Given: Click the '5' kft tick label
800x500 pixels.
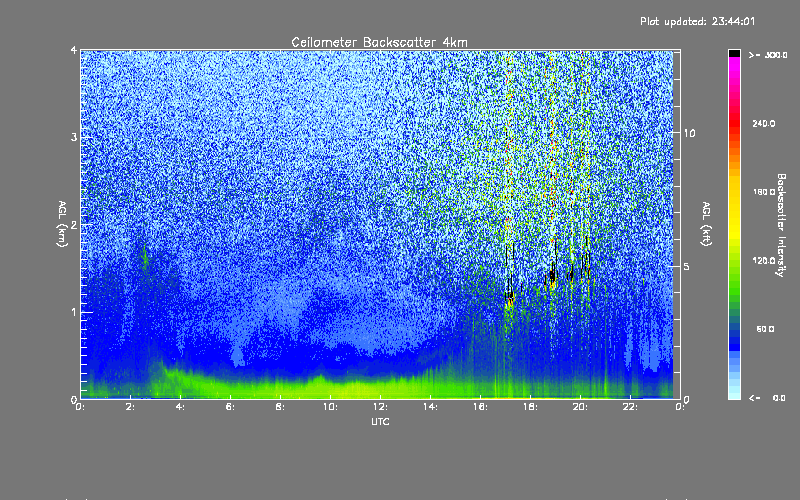Looking at the screenshot, I should pyautogui.click(x=687, y=267).
